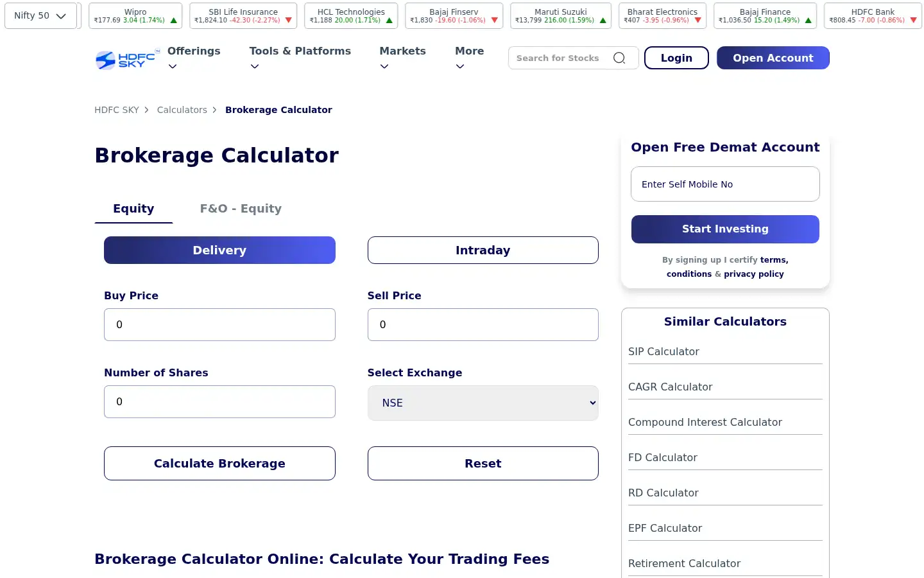Click the HDFC Bank ticker card

pos(873,15)
